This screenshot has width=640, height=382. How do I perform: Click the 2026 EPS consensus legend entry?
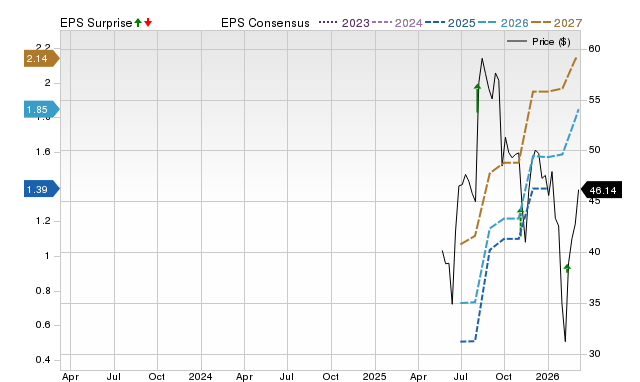point(503,23)
